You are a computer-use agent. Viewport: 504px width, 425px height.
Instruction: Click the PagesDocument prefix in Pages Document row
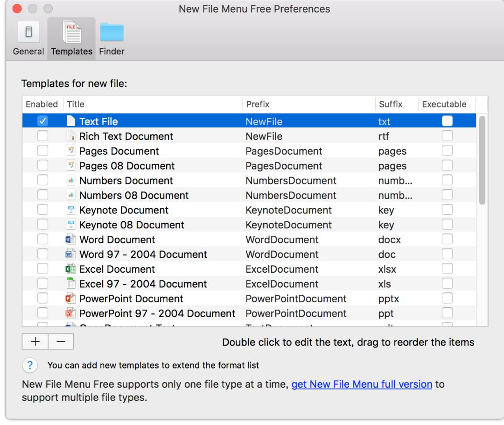click(x=284, y=151)
